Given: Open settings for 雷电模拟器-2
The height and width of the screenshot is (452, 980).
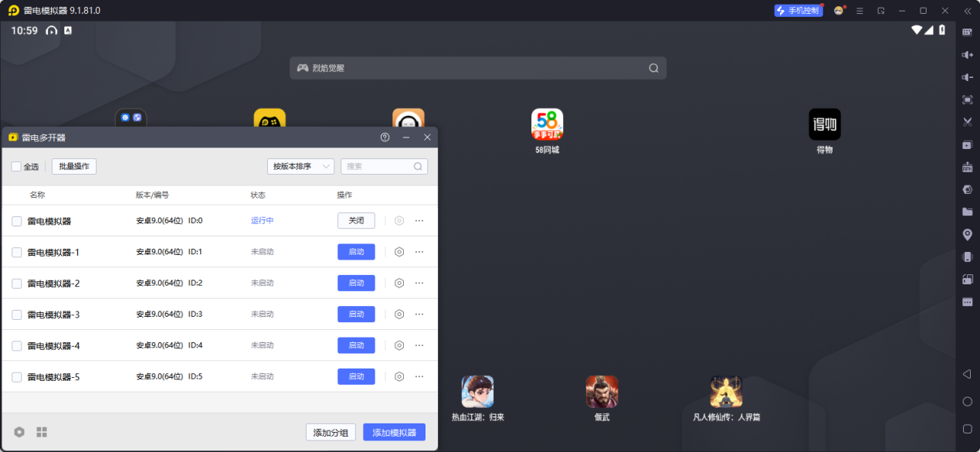Looking at the screenshot, I should 399,283.
